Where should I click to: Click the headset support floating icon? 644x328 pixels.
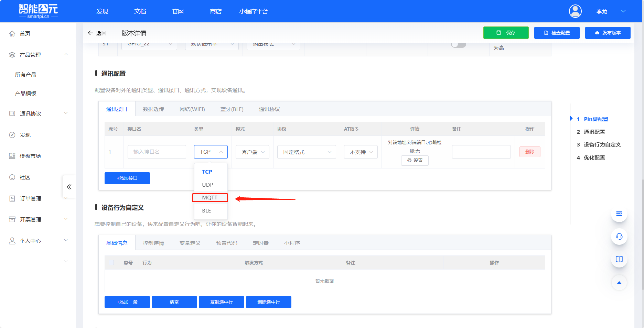[x=619, y=237]
